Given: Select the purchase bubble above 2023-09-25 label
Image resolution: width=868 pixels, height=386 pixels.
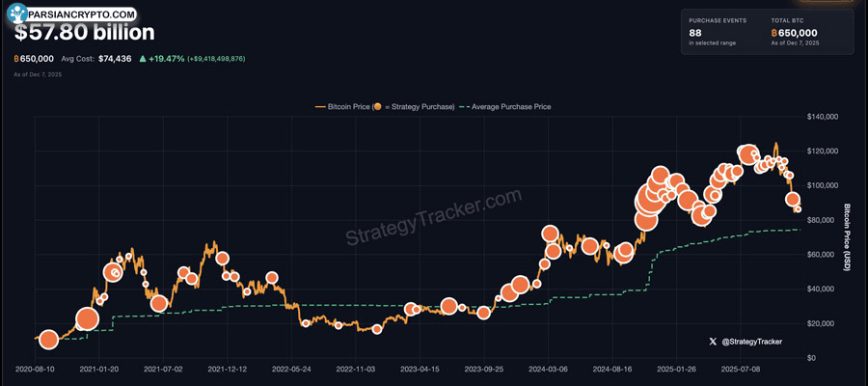Looking at the screenshot, I should [484, 313].
